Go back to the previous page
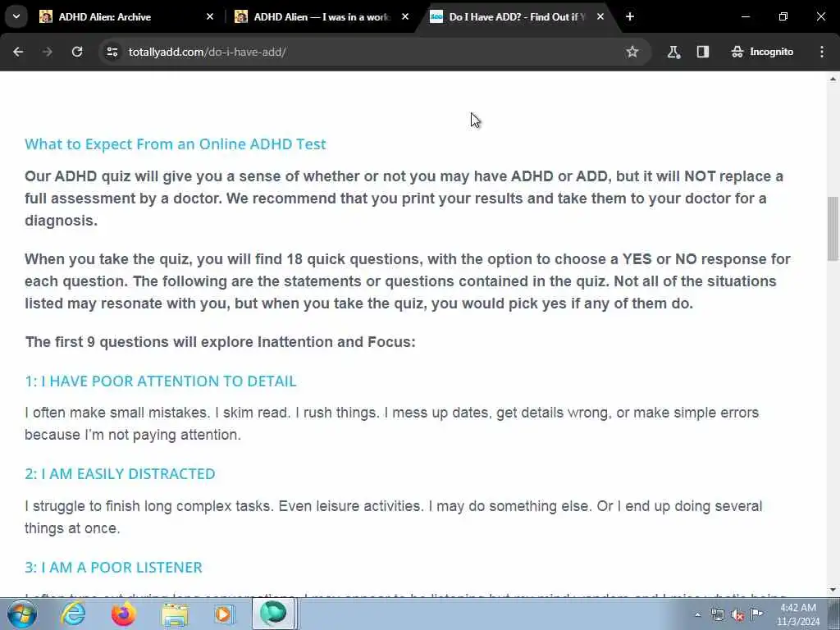Image resolution: width=840 pixels, height=630 pixels. click(18, 52)
